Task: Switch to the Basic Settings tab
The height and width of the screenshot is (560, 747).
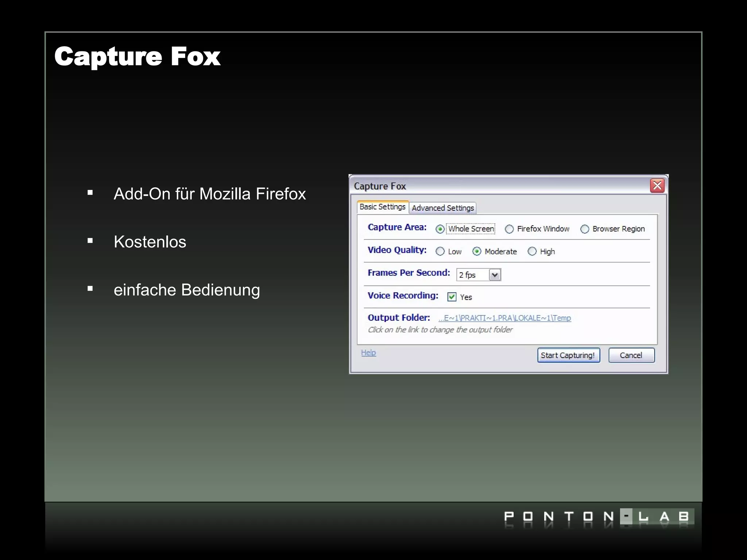Action: point(383,207)
